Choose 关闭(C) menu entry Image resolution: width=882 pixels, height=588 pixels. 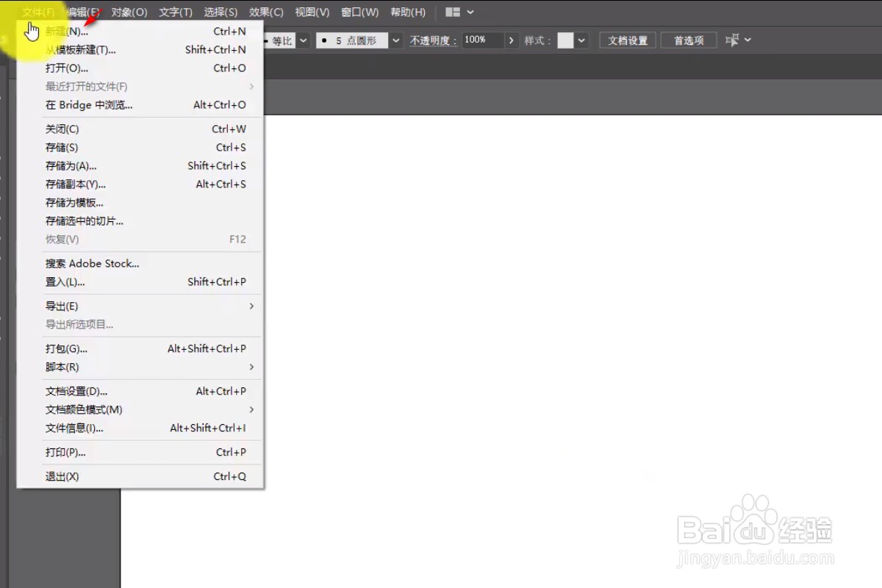pos(140,129)
